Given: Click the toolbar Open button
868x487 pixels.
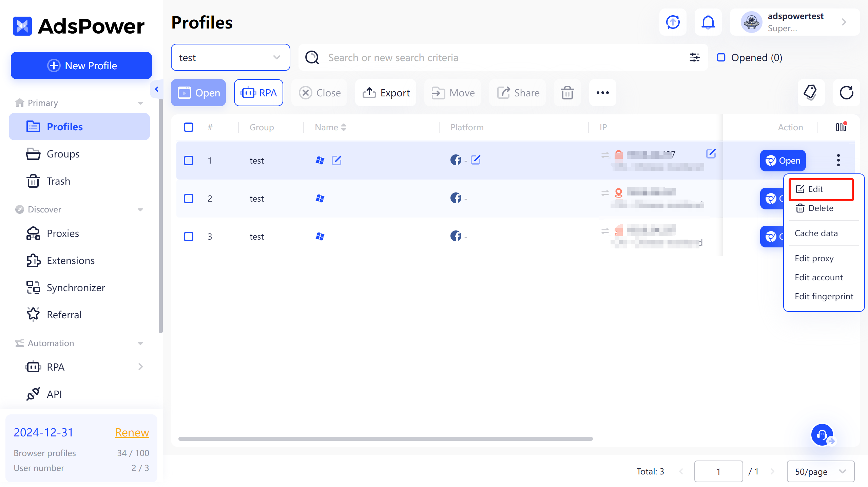Looking at the screenshot, I should pyautogui.click(x=198, y=93).
